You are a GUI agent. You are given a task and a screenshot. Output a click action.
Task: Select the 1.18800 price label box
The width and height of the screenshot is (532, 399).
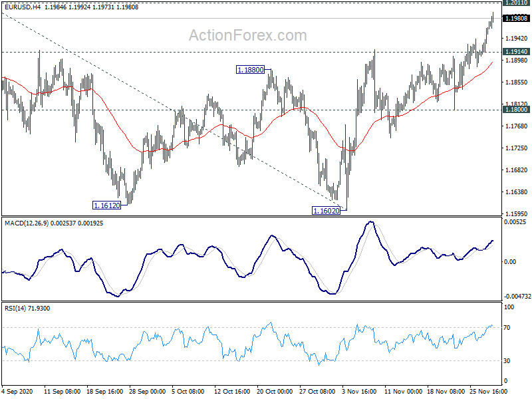[x=251, y=70]
